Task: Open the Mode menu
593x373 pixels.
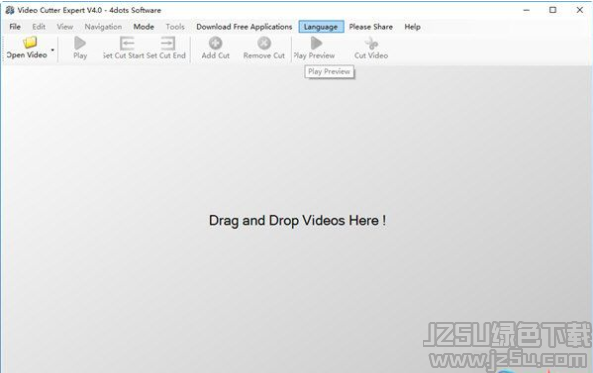Action: click(144, 26)
